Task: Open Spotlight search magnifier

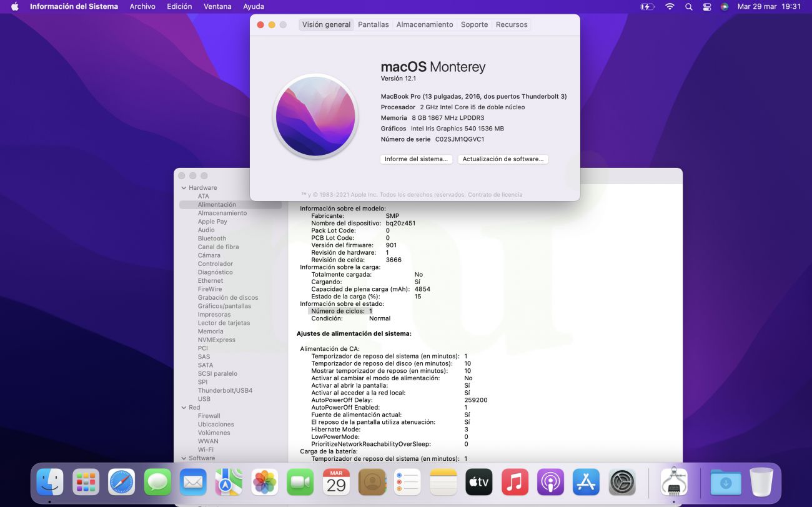Action: 689,6
